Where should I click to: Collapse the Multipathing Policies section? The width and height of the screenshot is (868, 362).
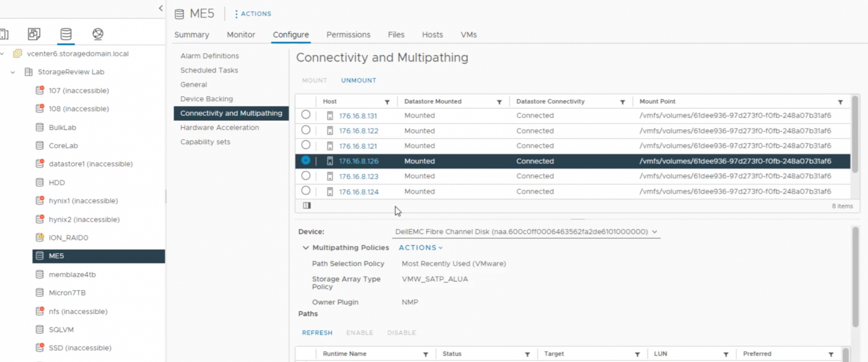306,248
